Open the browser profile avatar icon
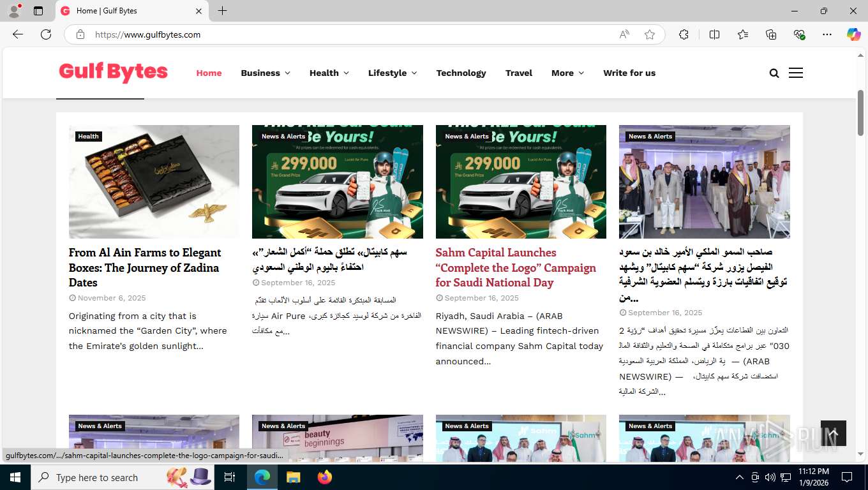The height and width of the screenshot is (490, 868). pyautogui.click(x=14, y=11)
